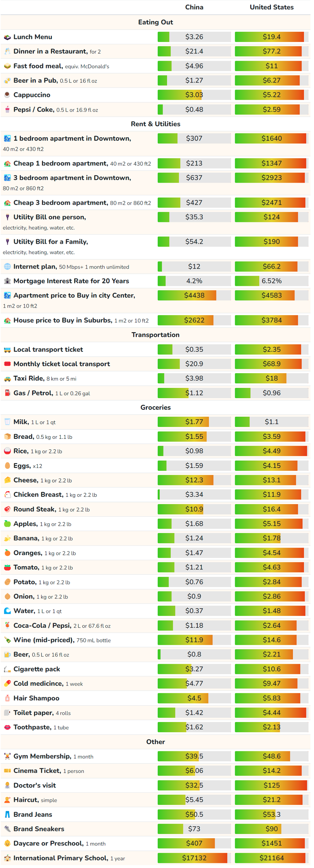Click the Lunch Menu food icon
The image size is (314, 868).
pyautogui.click(x=7, y=37)
